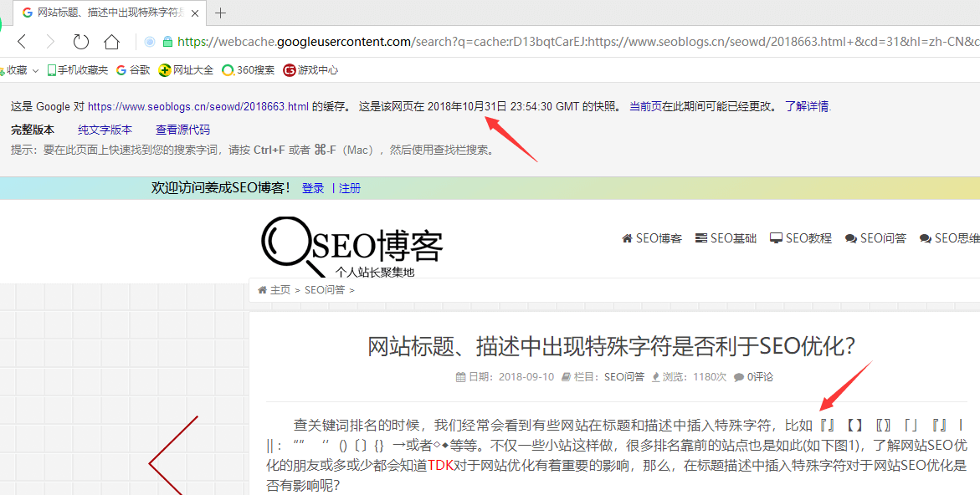Open the 游戏中心 bookmark
The height and width of the screenshot is (495, 980).
point(310,70)
